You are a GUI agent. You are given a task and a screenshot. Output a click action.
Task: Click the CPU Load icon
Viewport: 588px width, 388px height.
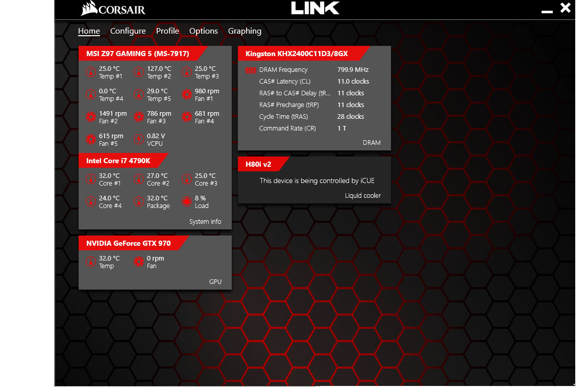click(x=187, y=201)
